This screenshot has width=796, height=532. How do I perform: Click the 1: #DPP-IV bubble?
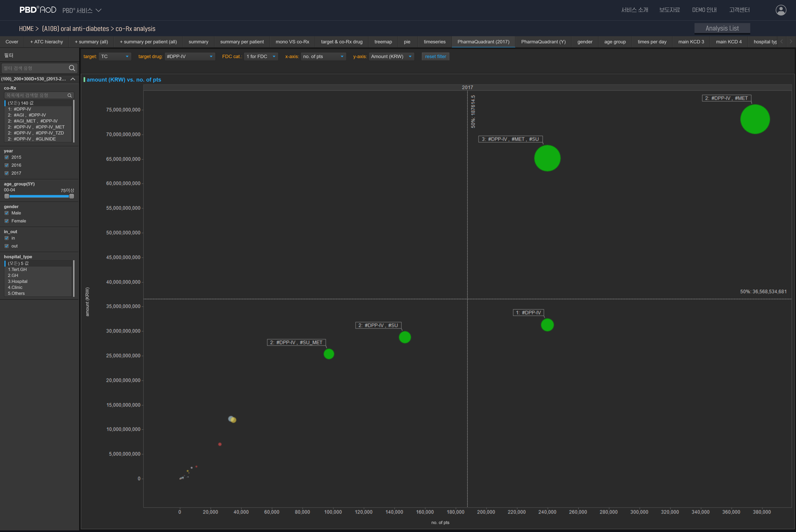pos(547,325)
